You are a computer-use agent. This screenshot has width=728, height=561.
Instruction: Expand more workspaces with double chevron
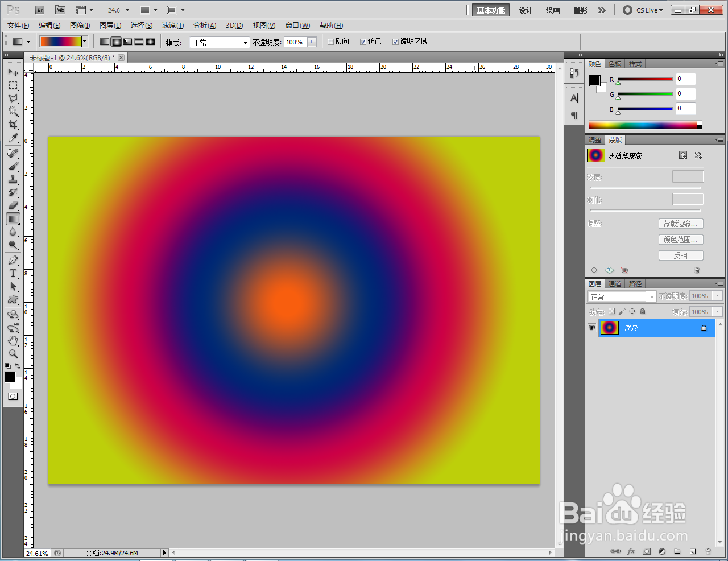tap(602, 10)
